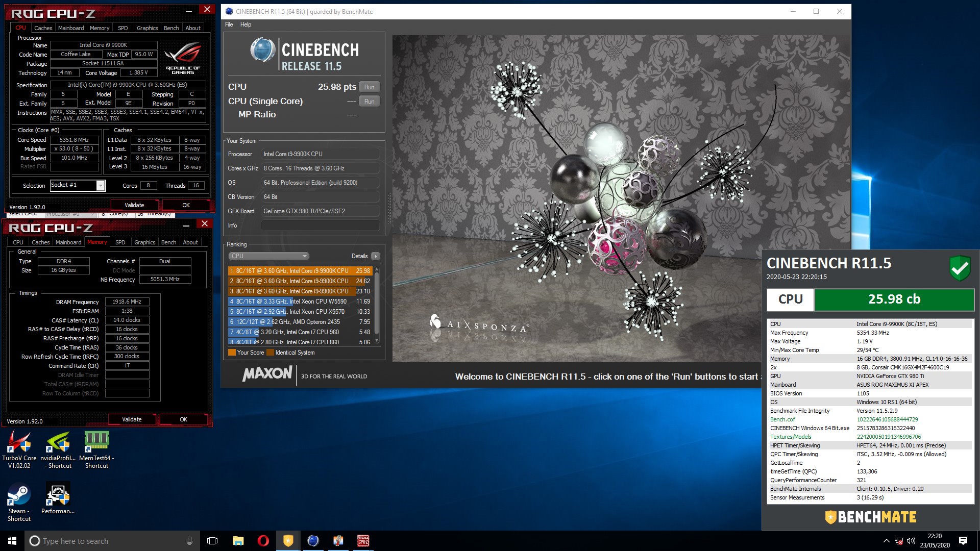Run the CPU benchmark
Image resolution: width=980 pixels, height=551 pixels.
click(370, 87)
